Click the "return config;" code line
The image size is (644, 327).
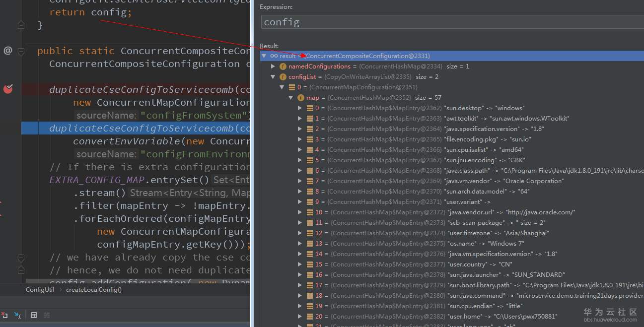coord(90,12)
